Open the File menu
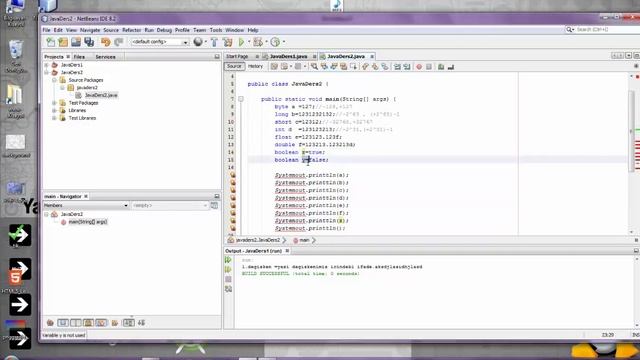The image size is (640, 360). tap(47, 30)
